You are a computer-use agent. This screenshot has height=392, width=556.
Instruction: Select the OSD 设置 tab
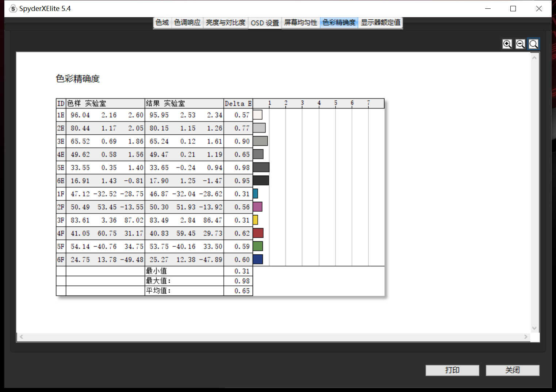265,23
